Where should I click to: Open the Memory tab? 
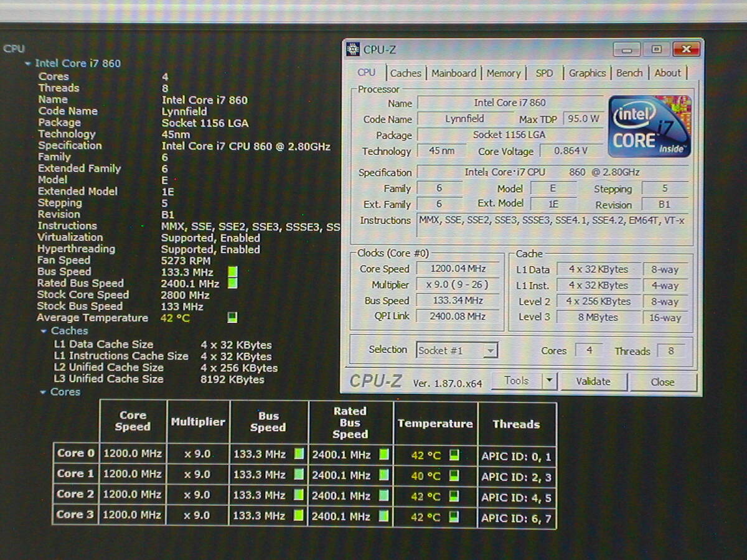point(504,73)
